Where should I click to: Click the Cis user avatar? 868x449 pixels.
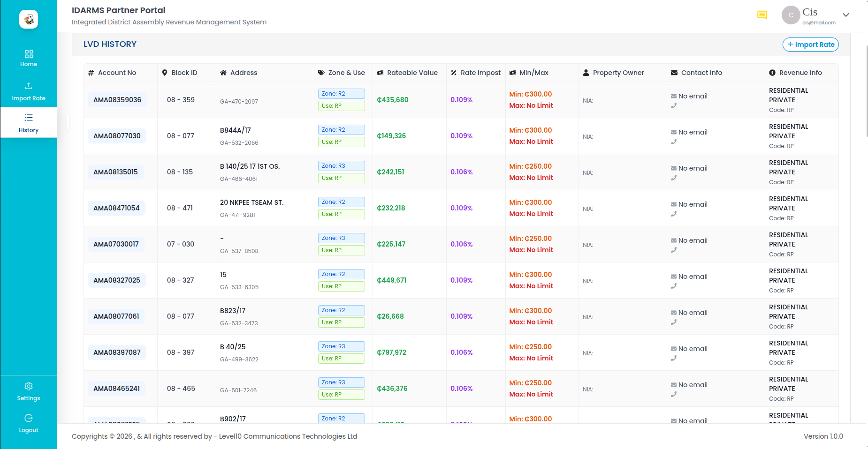click(x=791, y=15)
